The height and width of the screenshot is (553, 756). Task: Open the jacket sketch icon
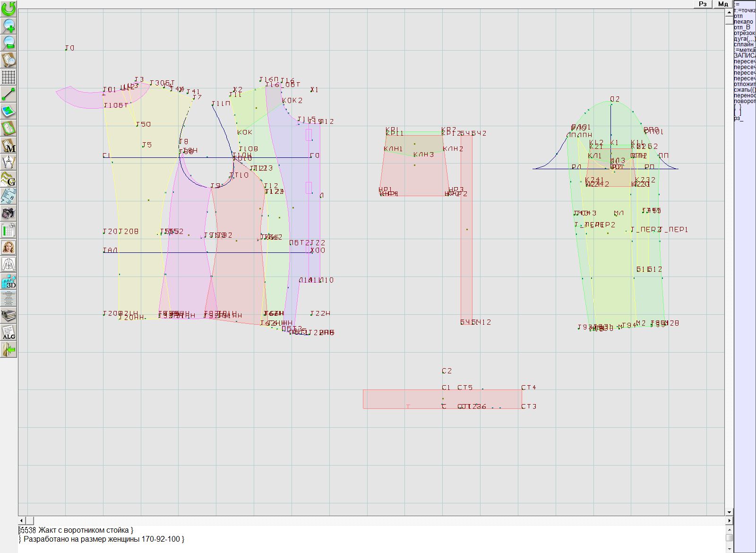9,265
